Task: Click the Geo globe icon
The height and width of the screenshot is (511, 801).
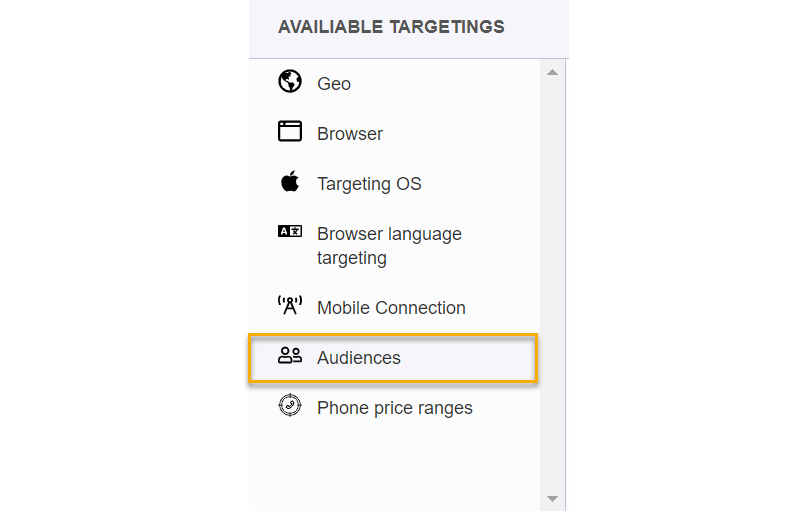Action: [x=290, y=81]
